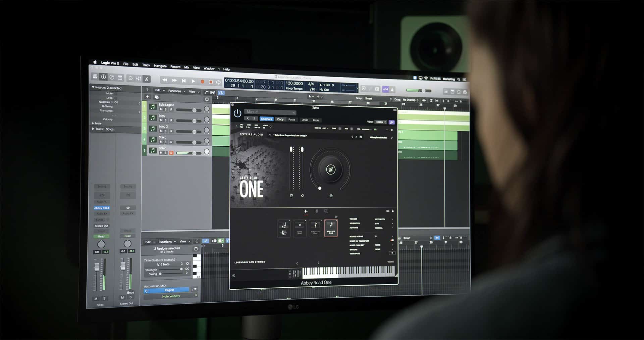
Task: Click the plugin Copy button
Action: [280, 119]
